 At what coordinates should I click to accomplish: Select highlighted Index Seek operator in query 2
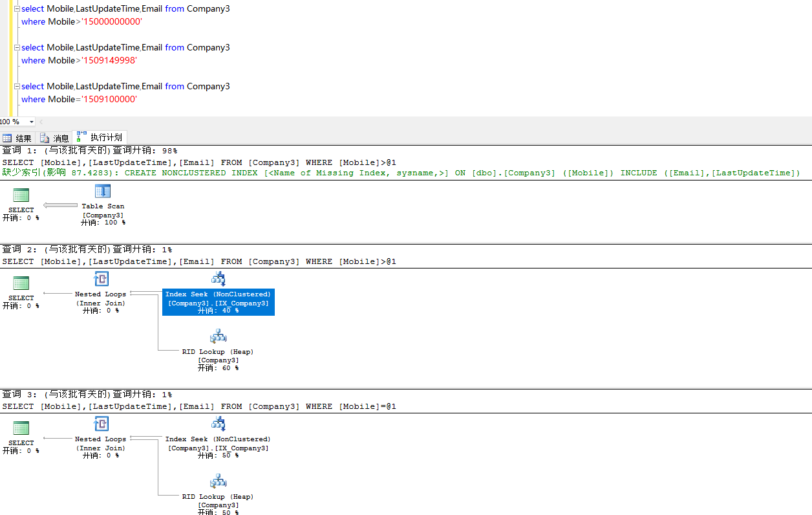(219, 302)
